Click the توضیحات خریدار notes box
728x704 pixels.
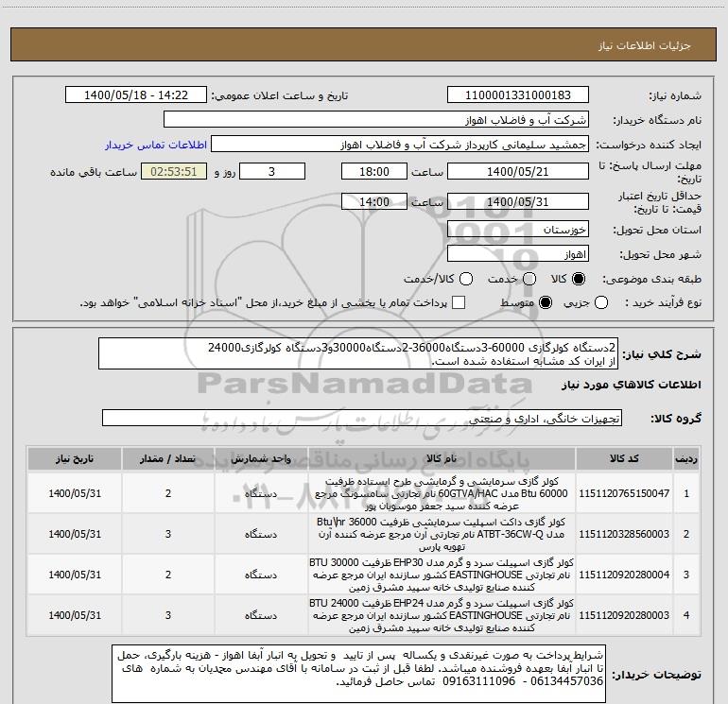click(359, 674)
